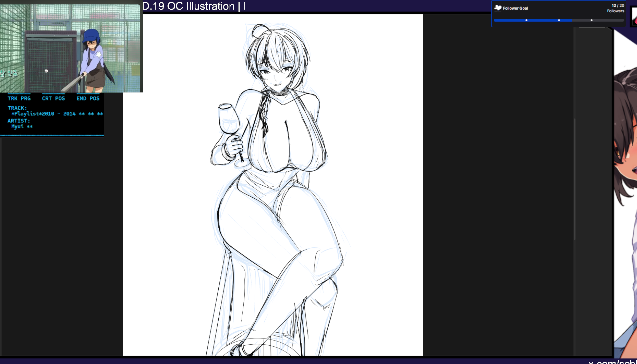Click the baseball batter animation thumbnail
The height and width of the screenshot is (364, 637).
[x=71, y=48]
